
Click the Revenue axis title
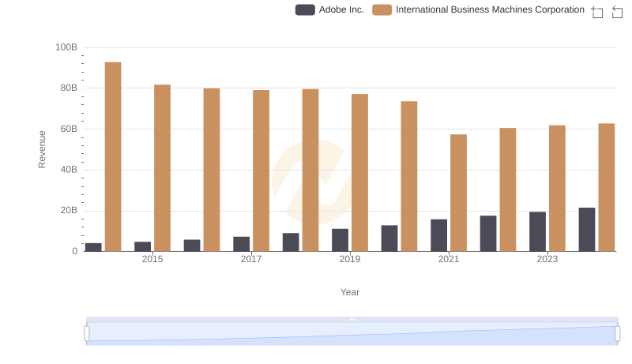(42, 149)
